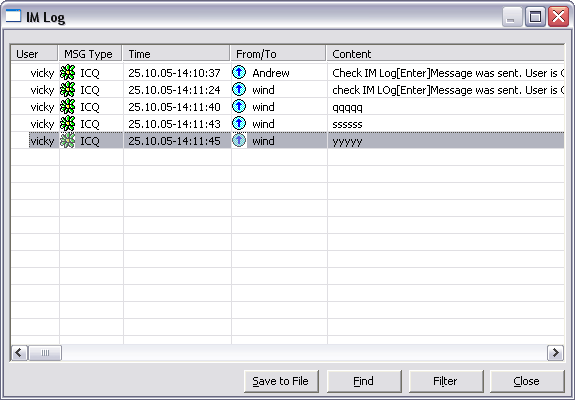Click the Content column header
575x400 pixels.
tap(445, 54)
